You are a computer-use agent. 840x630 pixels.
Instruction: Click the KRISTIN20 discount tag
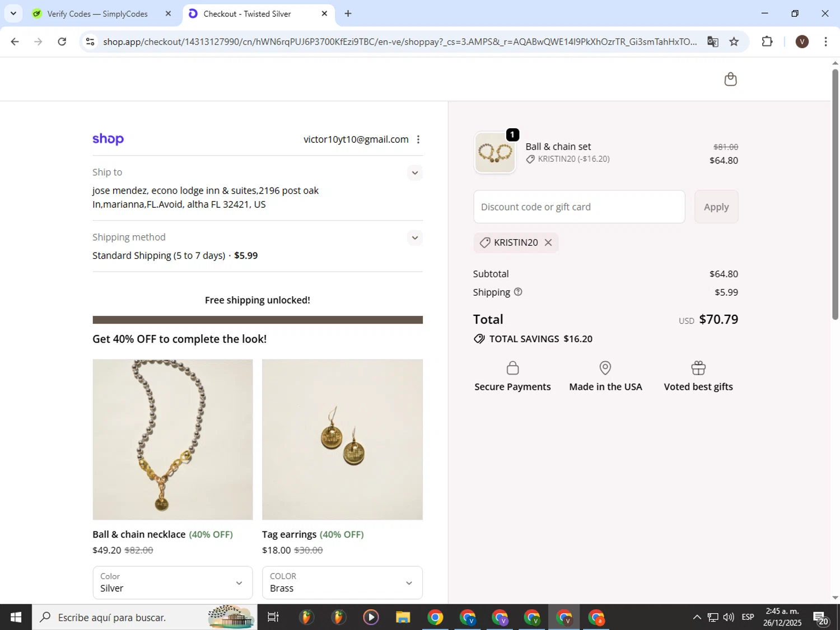[516, 242]
